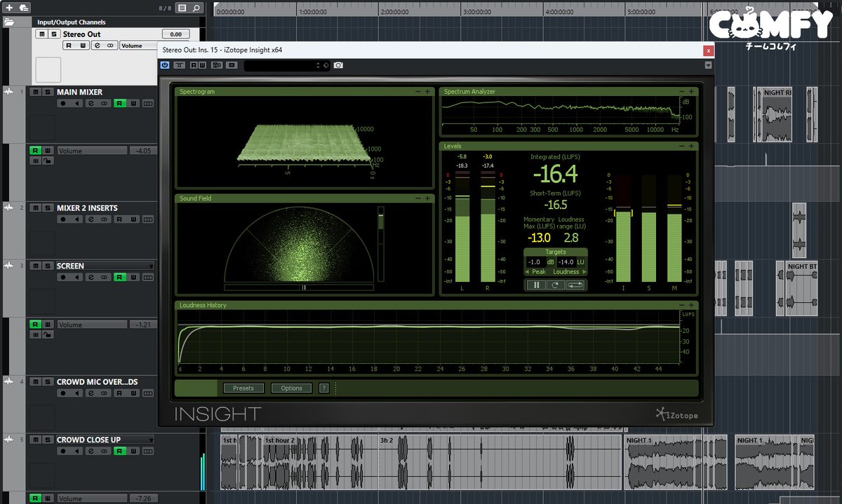Click the Edit Channel Settings icon on MAIN MIXER
Image resolution: width=842 pixels, height=504 pixels.
pyautogui.click(x=91, y=103)
